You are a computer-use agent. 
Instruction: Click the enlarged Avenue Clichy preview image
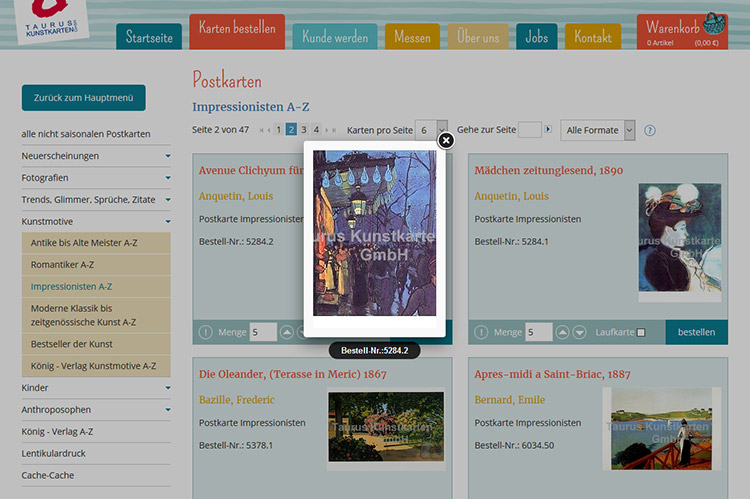375,233
